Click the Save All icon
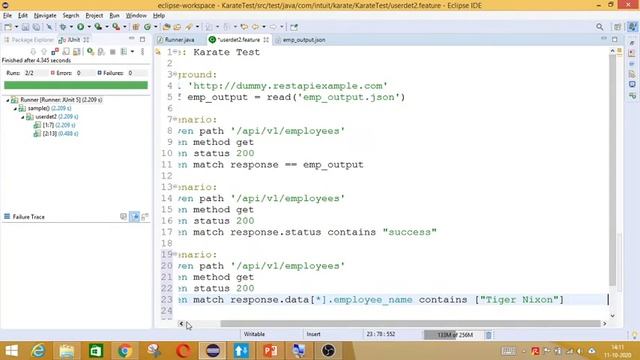This screenshot has width=640, height=360. pos(36,27)
